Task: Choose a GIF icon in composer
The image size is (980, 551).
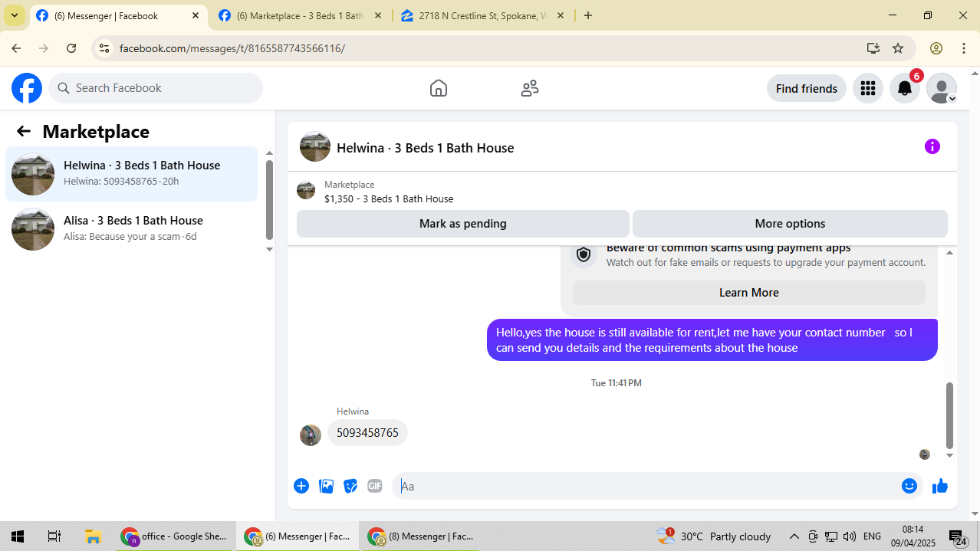Action: click(375, 486)
